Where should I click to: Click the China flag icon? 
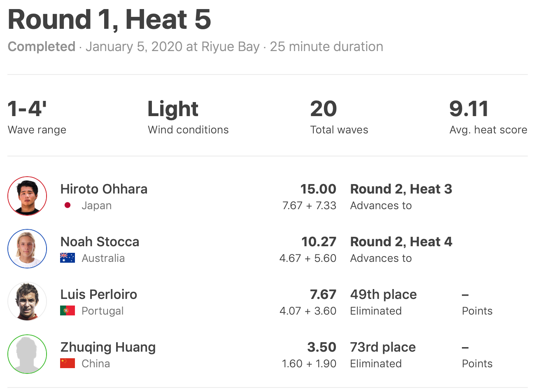(68, 364)
